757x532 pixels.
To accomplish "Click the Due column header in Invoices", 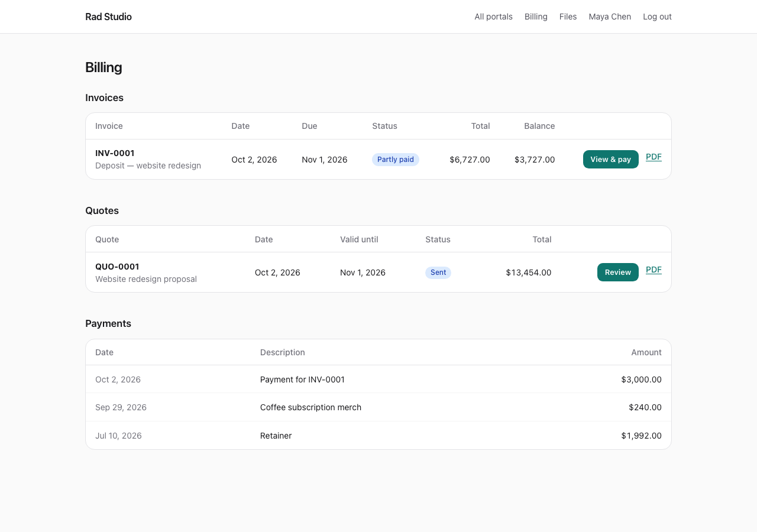I will point(309,126).
